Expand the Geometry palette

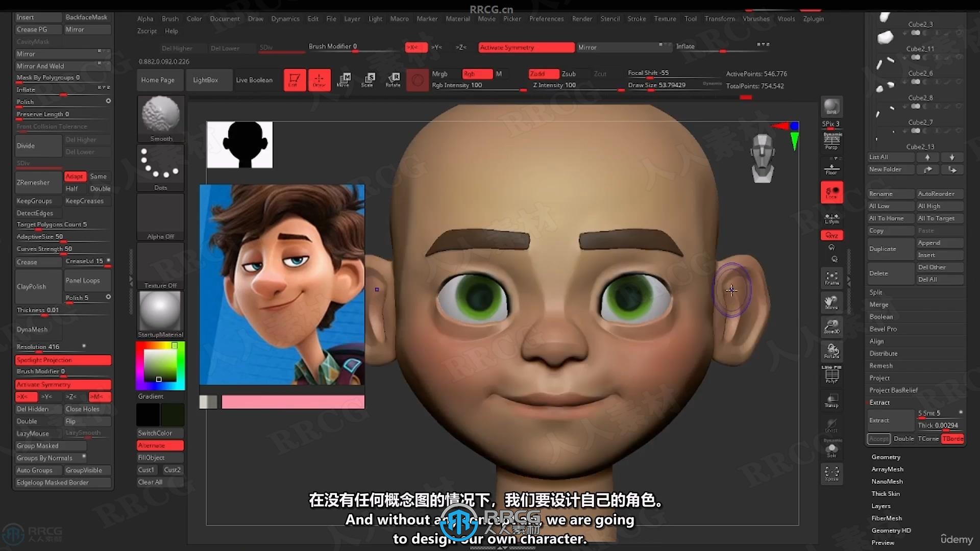click(x=886, y=457)
